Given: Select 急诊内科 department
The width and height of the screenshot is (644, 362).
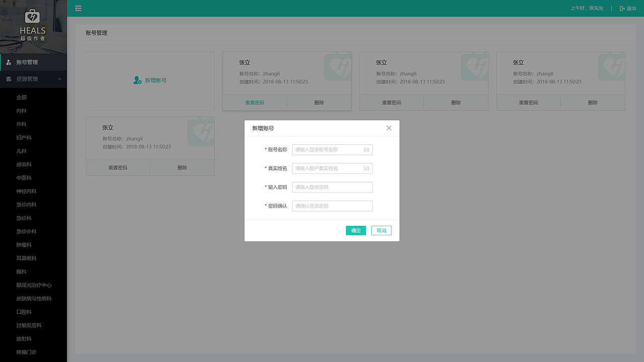Looking at the screenshot, I should [x=27, y=205].
